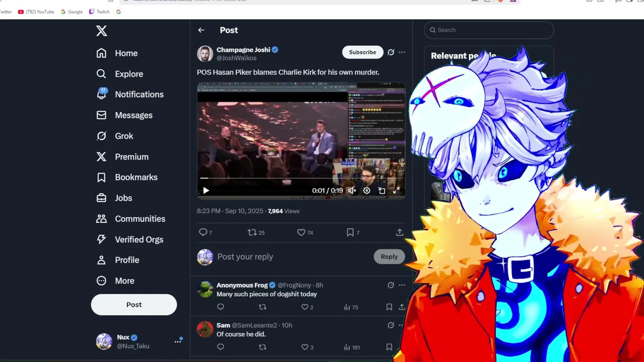Open the reply icon with 7 comments
This screenshot has height=362, width=644.
click(203, 232)
